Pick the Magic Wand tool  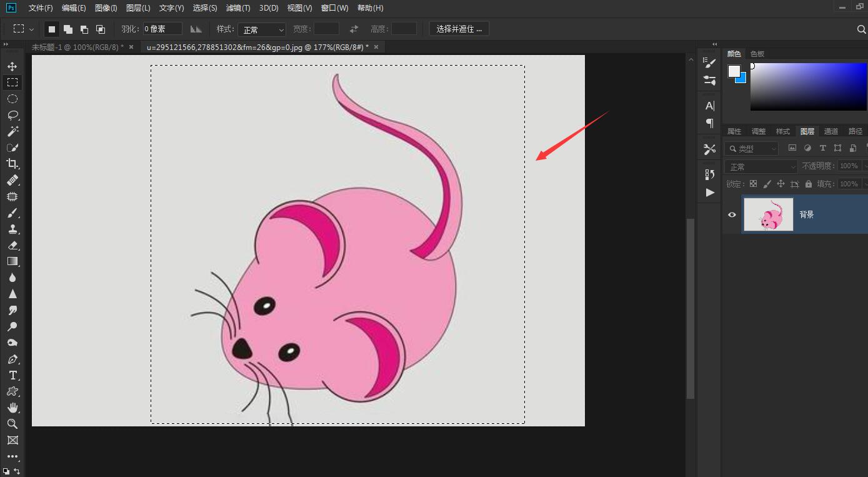coord(12,131)
